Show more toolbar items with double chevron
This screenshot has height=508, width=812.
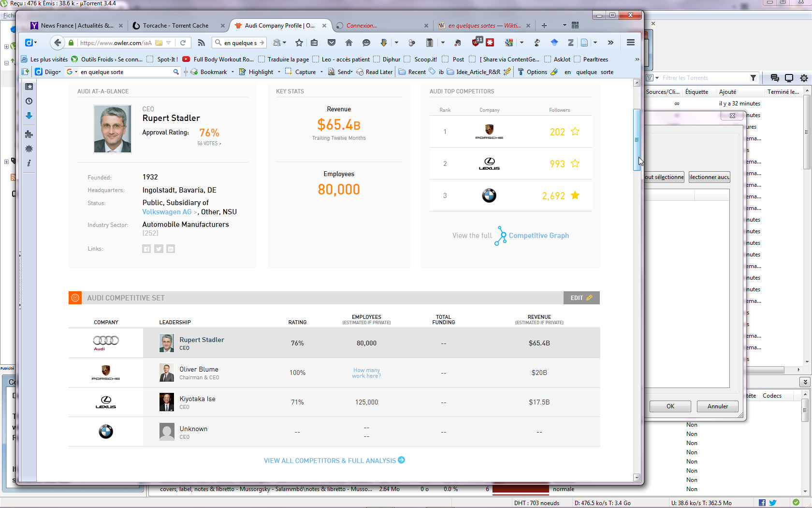[610, 43]
